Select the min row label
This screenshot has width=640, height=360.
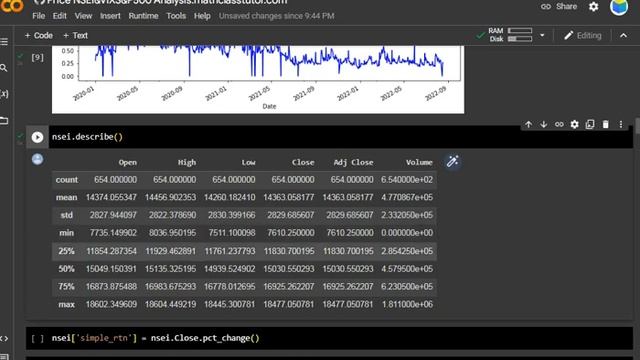(x=67, y=233)
